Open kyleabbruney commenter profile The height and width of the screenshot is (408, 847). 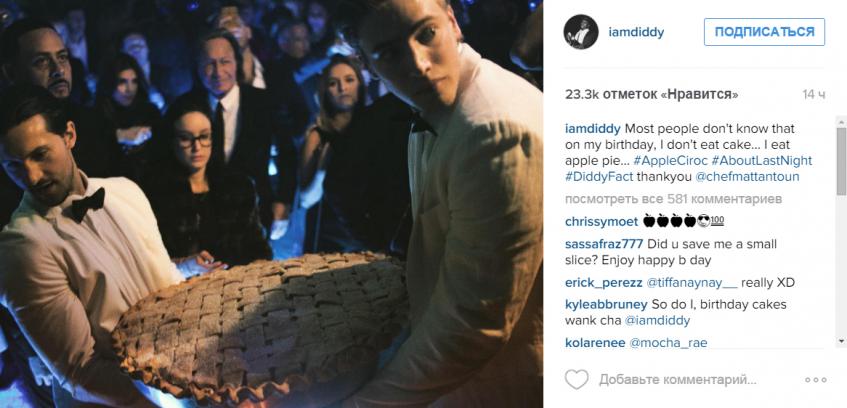point(607,305)
